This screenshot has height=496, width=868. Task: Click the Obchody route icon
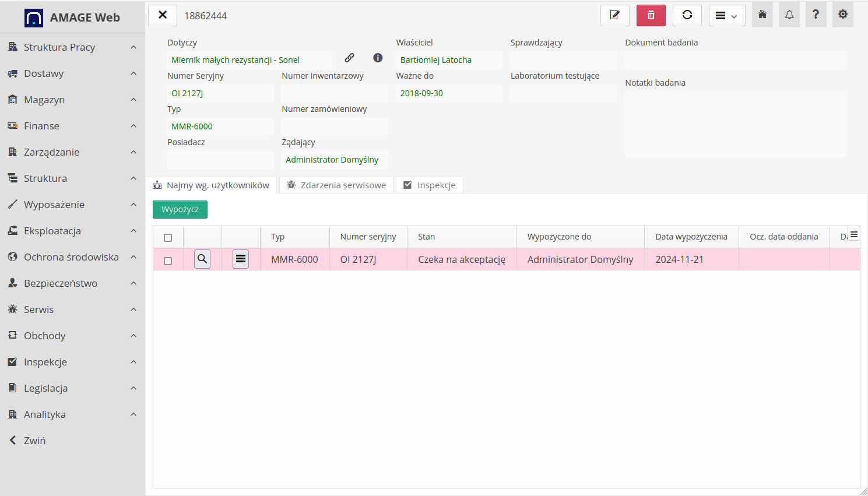pyautogui.click(x=13, y=336)
